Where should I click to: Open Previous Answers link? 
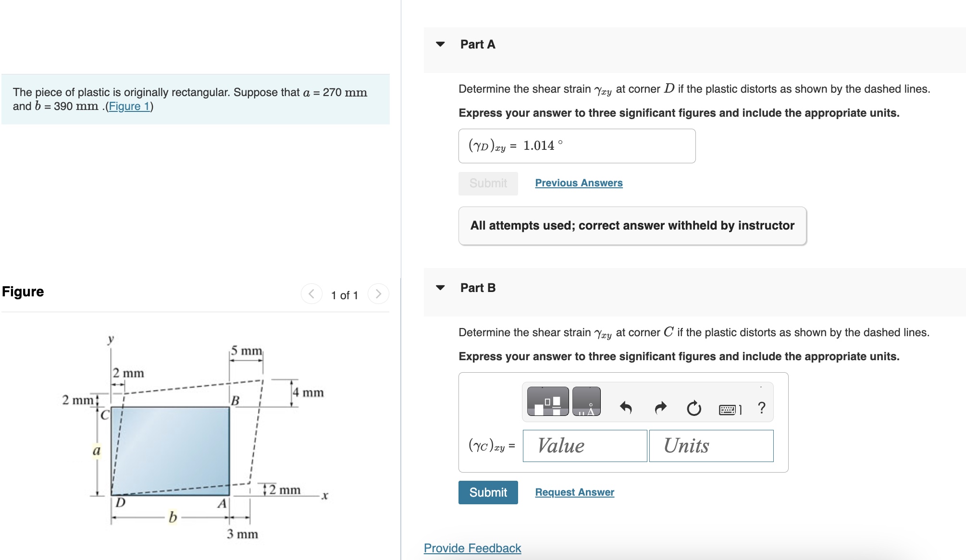pyautogui.click(x=579, y=183)
